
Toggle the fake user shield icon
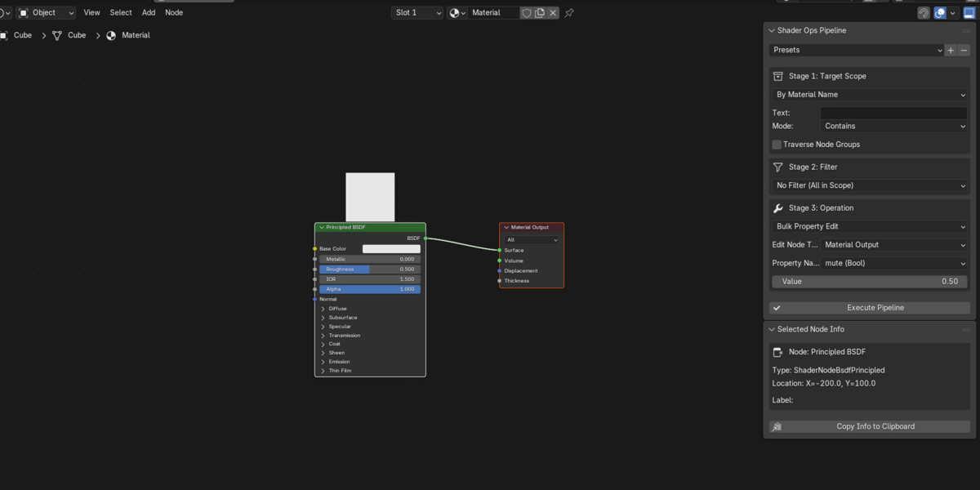coord(526,13)
